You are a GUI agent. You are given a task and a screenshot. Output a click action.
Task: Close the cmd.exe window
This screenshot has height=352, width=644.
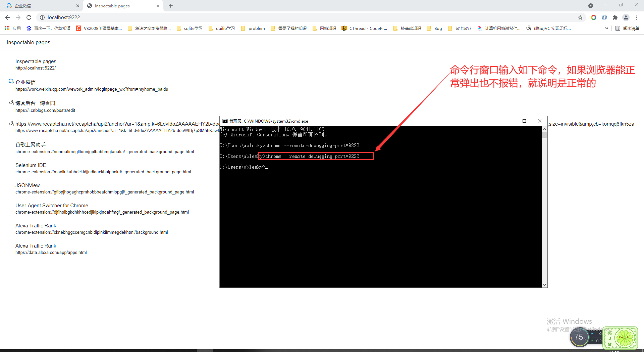pyautogui.click(x=540, y=121)
